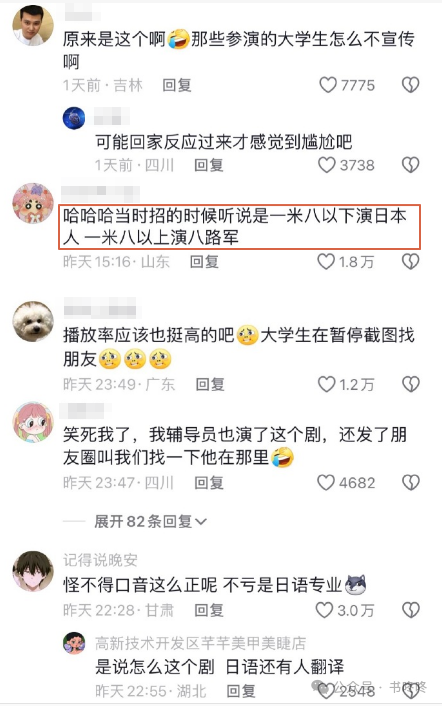Open the white dog avatar profile
Image resolution: width=442 pixels, height=706 pixels.
click(33, 321)
